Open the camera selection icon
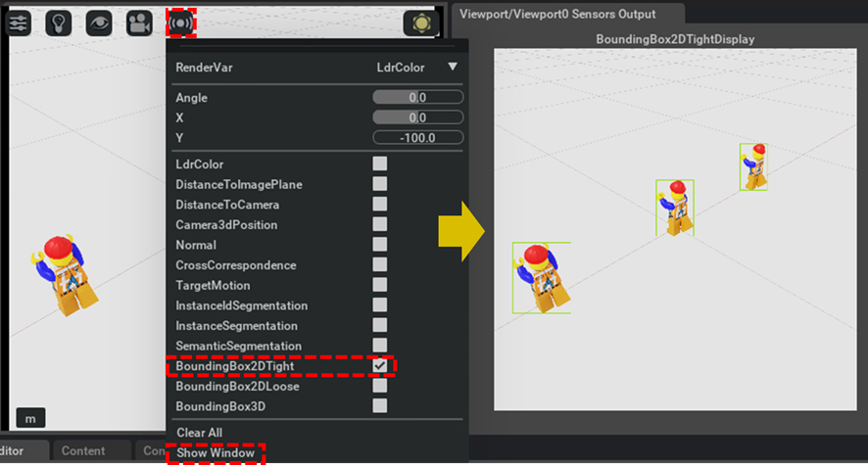This screenshot has width=868, height=465. 139,23
